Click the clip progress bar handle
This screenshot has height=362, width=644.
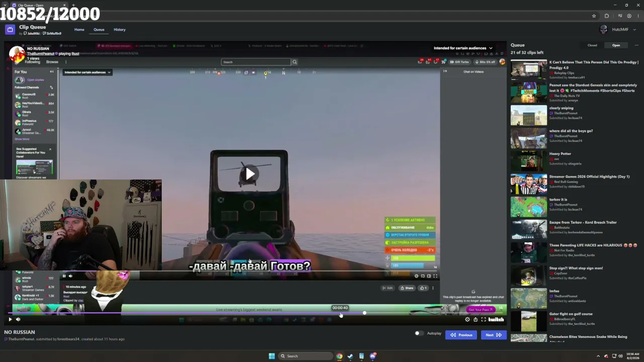[x=364, y=313]
